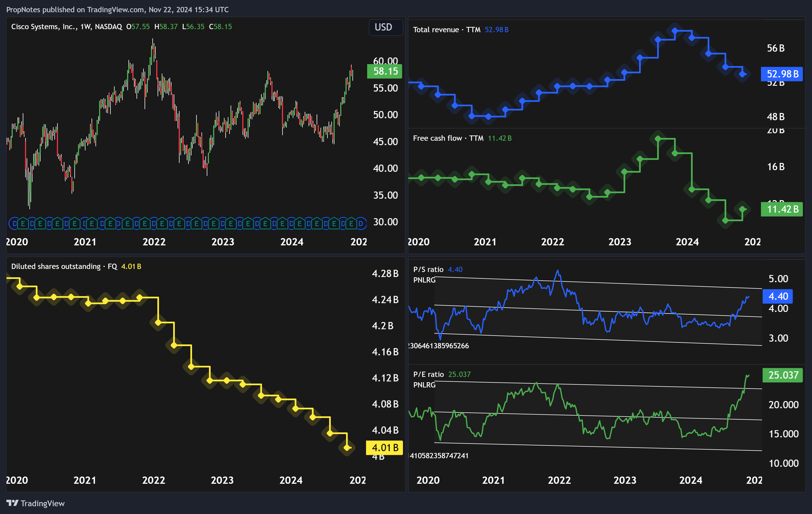Click the TradingView logo icon

coord(12,503)
